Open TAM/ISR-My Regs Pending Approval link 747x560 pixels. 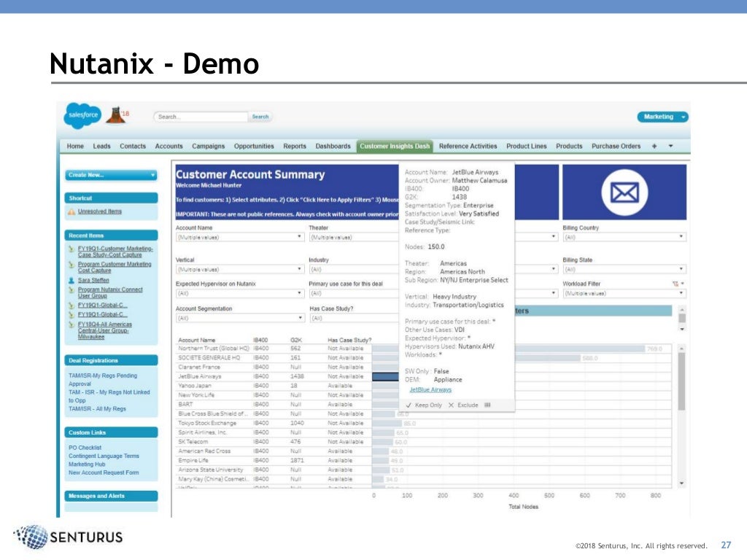point(102,379)
